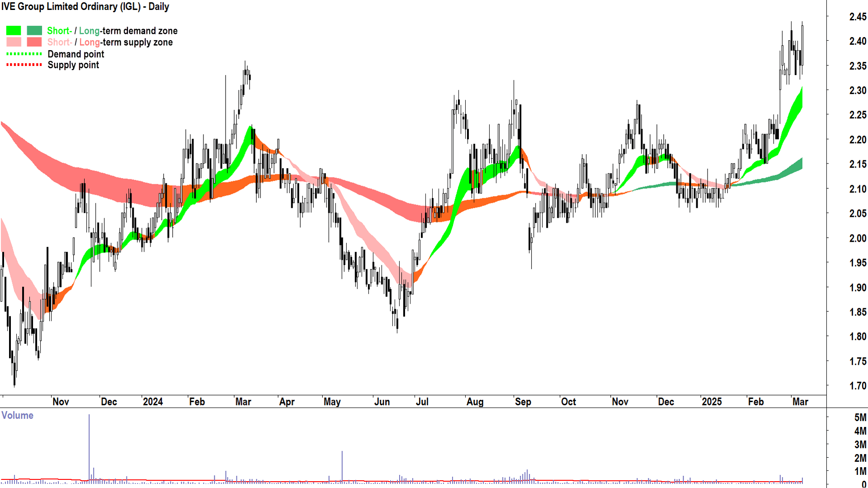Click the dark green long-term demand swatch
Viewport: 868px width, 488px height.
[x=34, y=31]
